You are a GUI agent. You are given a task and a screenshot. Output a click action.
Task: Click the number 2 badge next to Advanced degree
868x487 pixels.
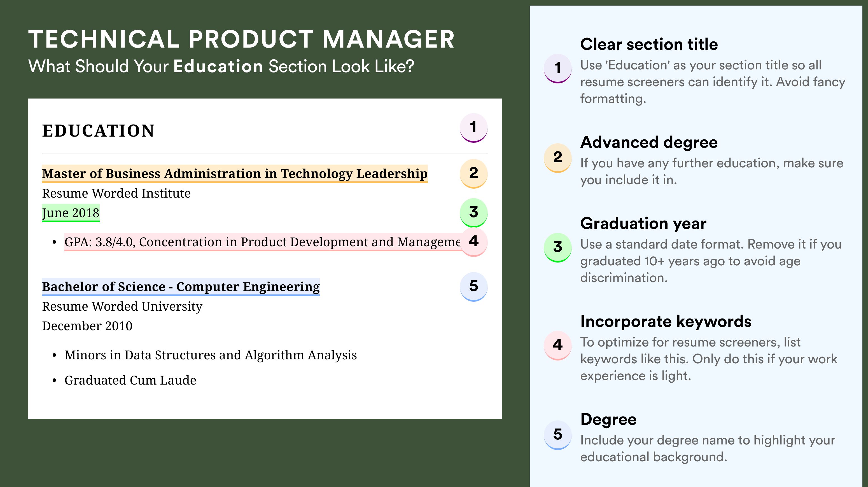click(x=558, y=158)
